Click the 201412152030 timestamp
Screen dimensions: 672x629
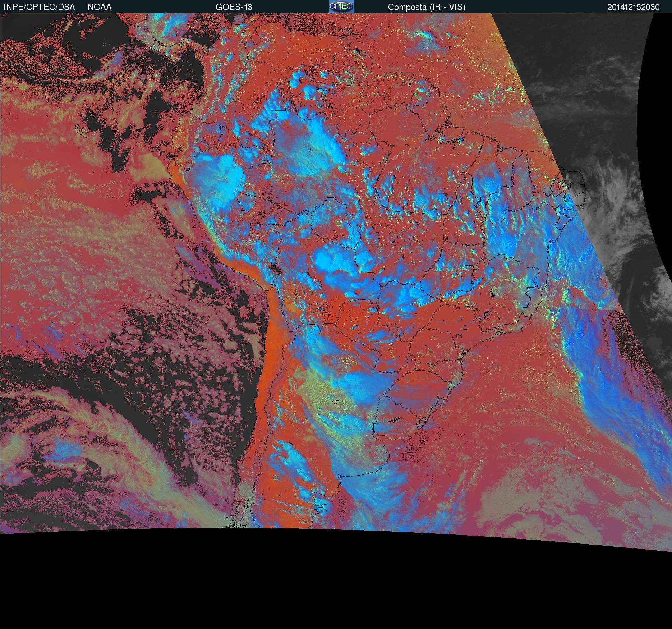[633, 7]
